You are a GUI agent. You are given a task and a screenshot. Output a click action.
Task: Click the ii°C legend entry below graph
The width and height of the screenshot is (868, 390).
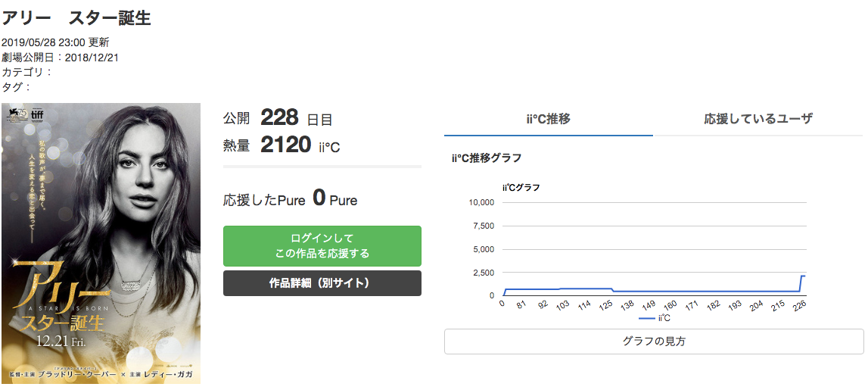click(655, 319)
